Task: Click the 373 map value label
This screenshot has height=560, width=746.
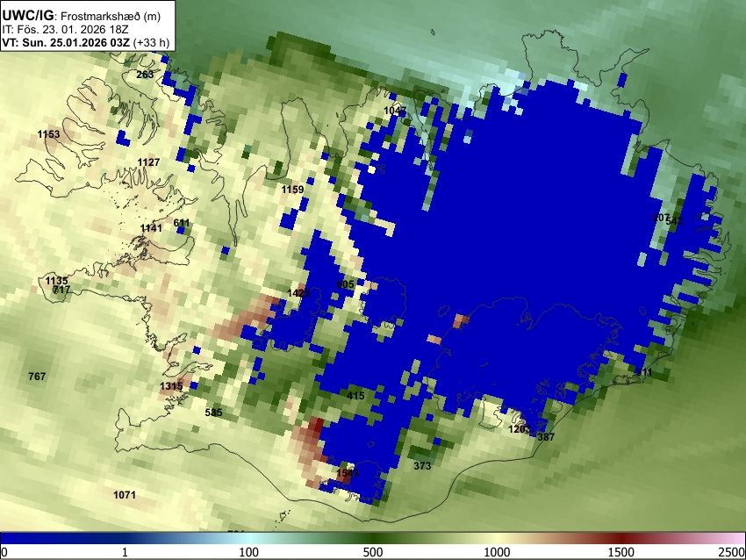Action: tap(422, 466)
